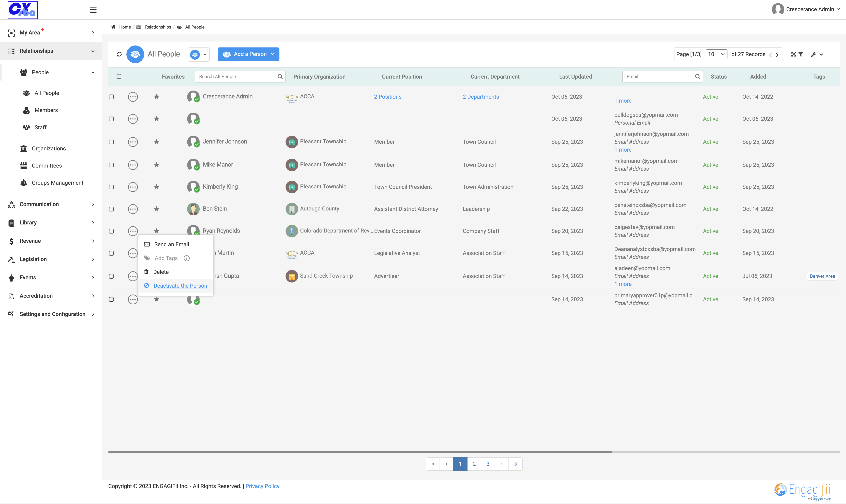Expand Add a Person dropdown button

click(x=248, y=54)
